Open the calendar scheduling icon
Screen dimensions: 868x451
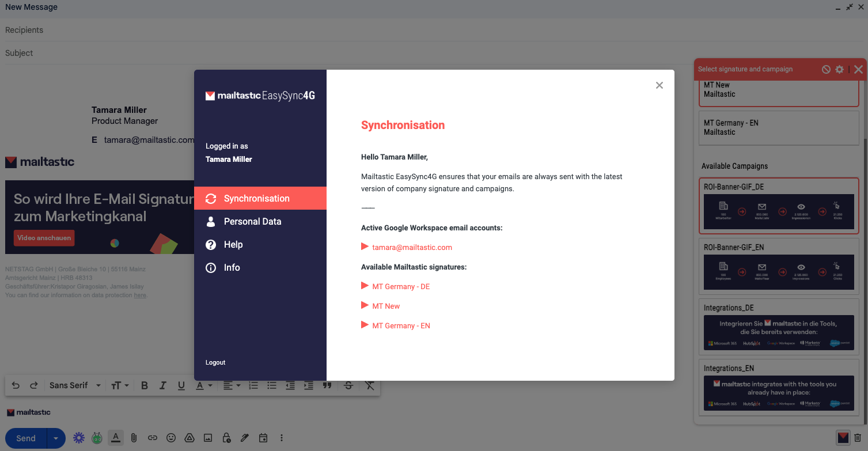pyautogui.click(x=263, y=438)
